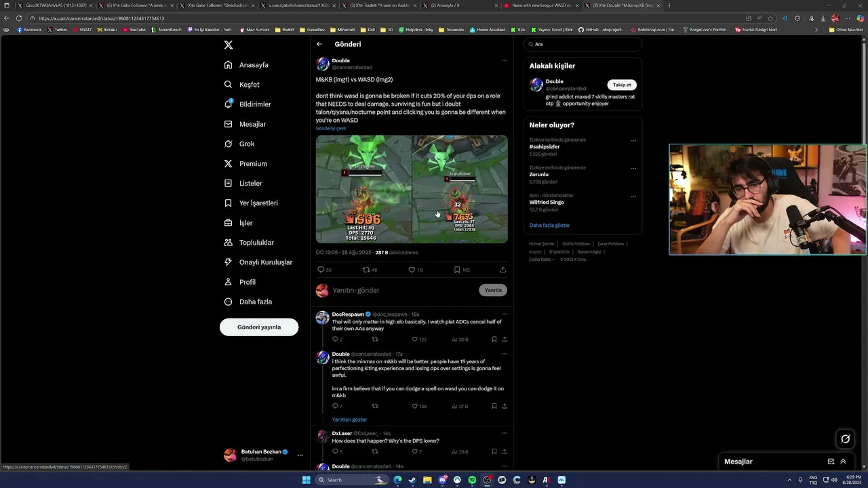Expand the Mesajlar drawer arrows
Image resolution: width=868 pixels, height=488 pixels.
tap(843, 462)
